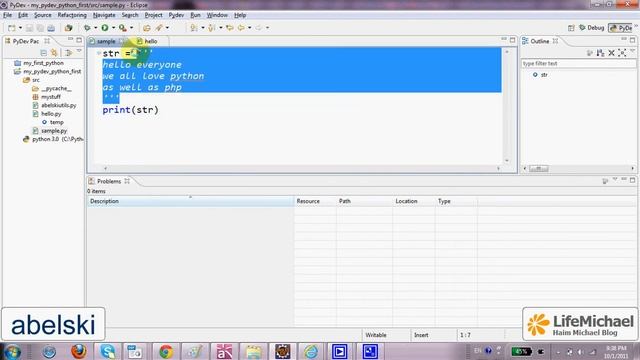This screenshot has height=360, width=640.
Task: Click the Open Type folder toolbar icon
Action: [x=147, y=28]
